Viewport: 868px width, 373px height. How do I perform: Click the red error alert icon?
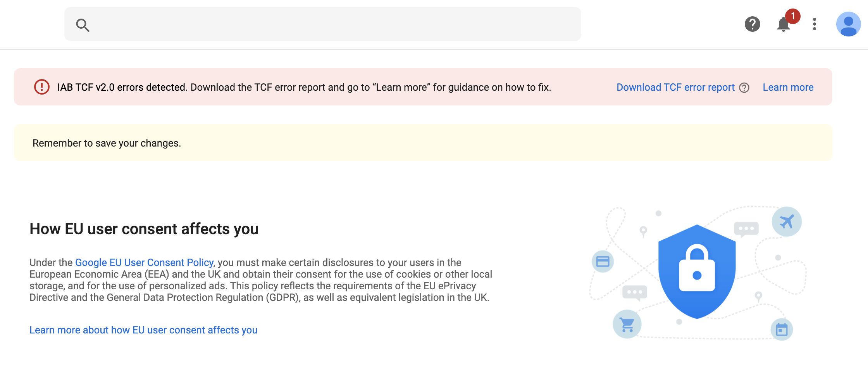pyautogui.click(x=42, y=87)
